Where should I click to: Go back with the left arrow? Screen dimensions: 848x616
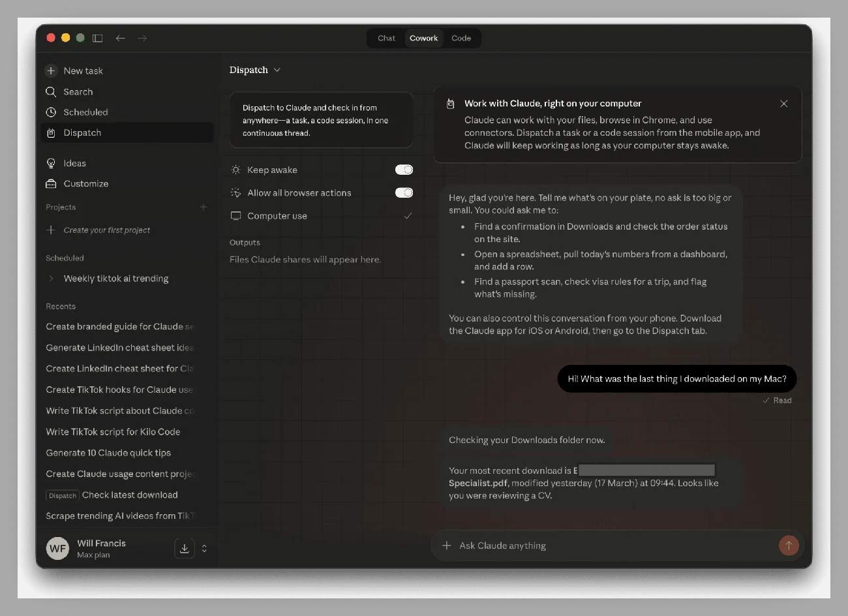[x=121, y=38]
